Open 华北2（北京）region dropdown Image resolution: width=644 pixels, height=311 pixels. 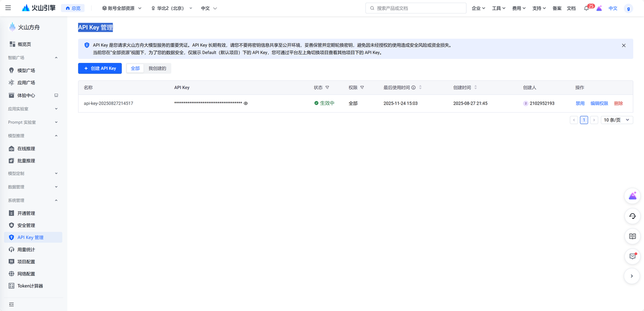click(172, 8)
